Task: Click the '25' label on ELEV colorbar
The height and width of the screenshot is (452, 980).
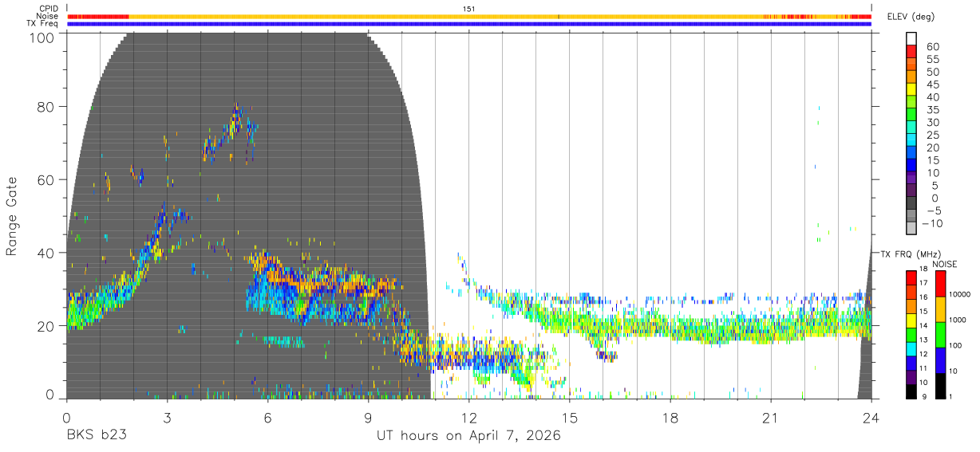Action: pyautogui.click(x=932, y=136)
